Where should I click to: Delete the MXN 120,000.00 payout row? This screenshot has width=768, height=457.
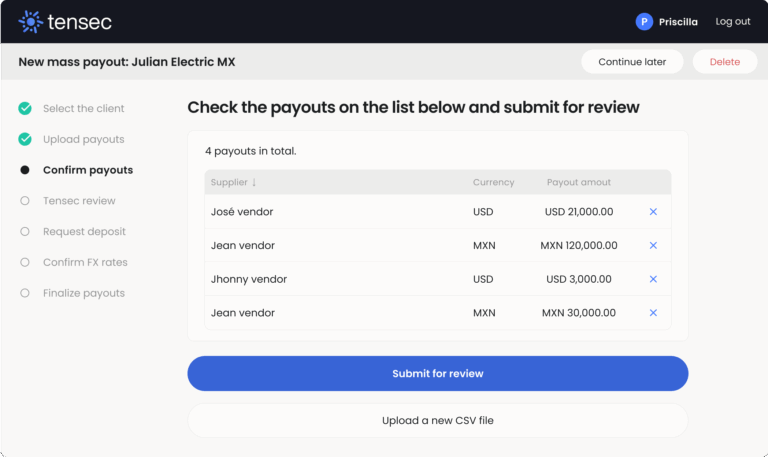click(653, 246)
